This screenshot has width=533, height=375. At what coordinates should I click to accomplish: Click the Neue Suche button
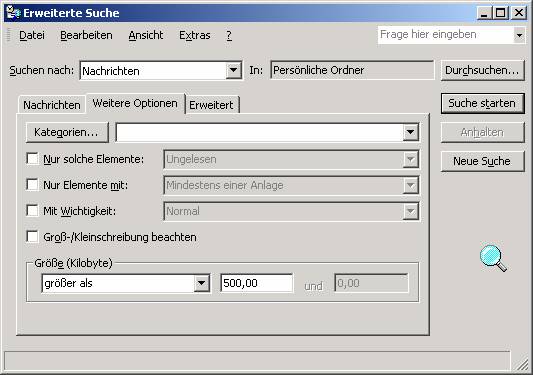click(x=482, y=161)
